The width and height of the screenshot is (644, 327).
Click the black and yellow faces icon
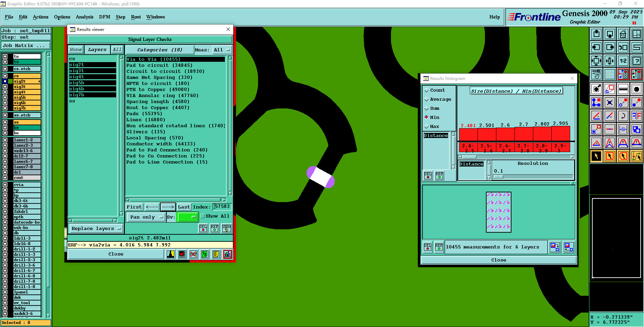[x=170, y=254]
